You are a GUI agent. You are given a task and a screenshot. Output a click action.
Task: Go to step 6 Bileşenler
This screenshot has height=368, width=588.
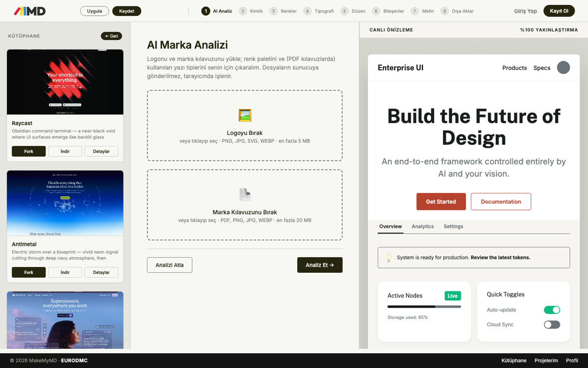pos(389,11)
